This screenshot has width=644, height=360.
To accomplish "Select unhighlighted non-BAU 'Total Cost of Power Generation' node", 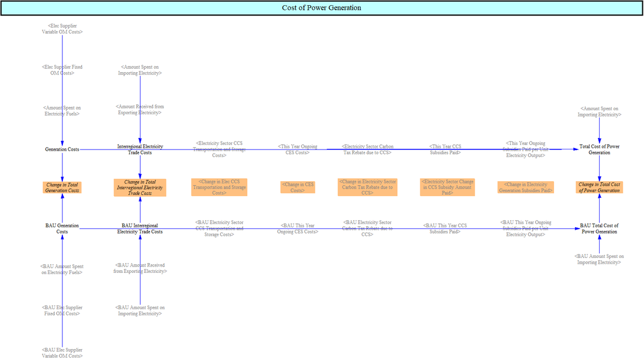I will [599, 149].
